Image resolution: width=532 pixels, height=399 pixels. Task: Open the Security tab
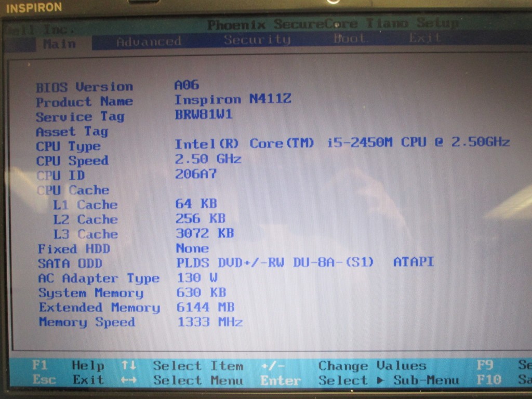[257, 40]
